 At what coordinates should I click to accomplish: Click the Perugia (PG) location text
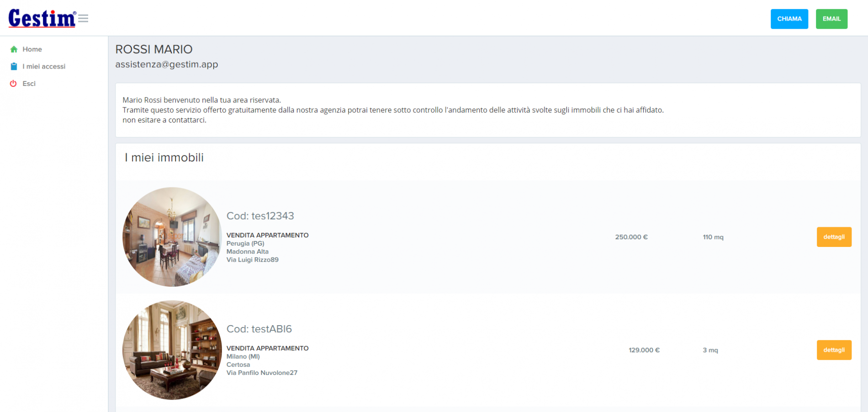point(245,243)
